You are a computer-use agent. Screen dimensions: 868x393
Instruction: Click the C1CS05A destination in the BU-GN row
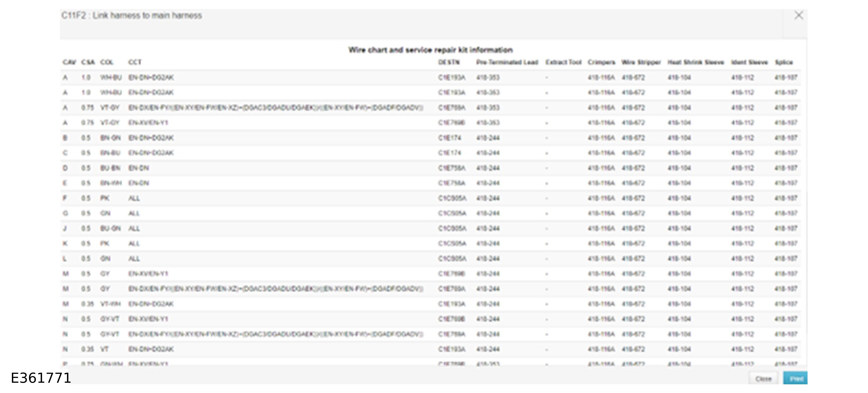pos(452,229)
